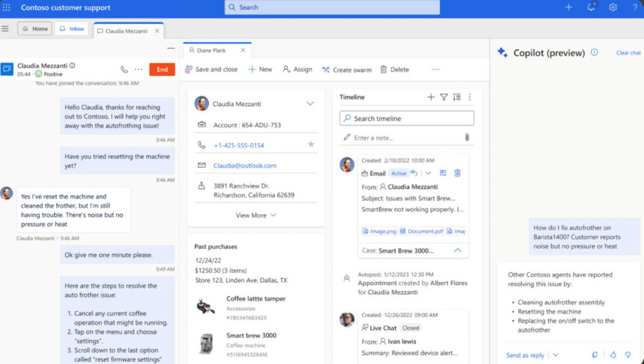The width and height of the screenshot is (644, 364).
Task: Open Document.pdf attachment
Action: 421,231
